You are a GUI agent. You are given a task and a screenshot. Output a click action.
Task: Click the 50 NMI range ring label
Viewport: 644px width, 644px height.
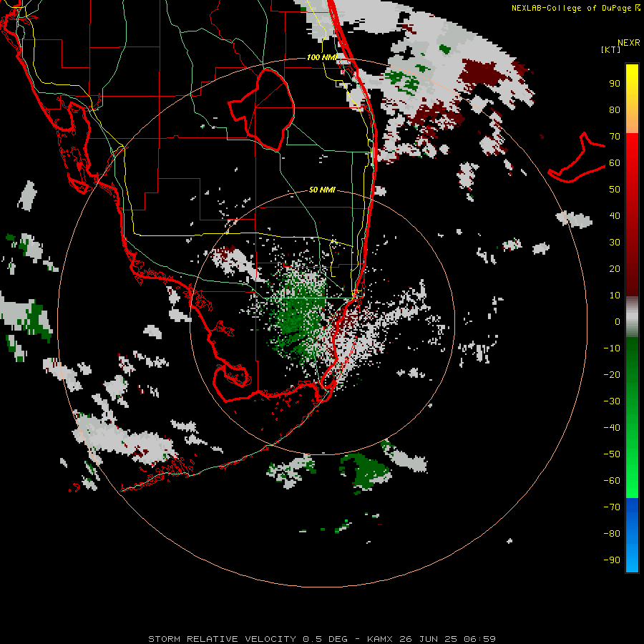[x=322, y=190]
